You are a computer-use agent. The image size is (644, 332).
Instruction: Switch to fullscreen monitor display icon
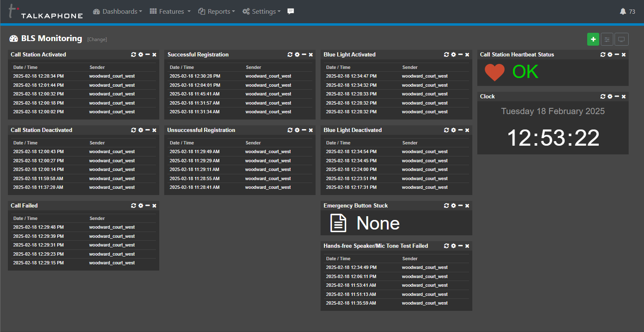tap(621, 39)
